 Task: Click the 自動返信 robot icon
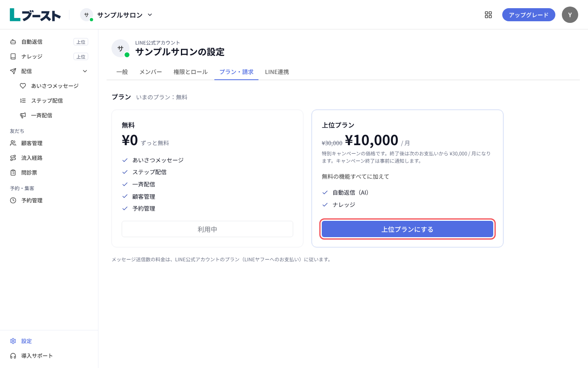(x=13, y=42)
